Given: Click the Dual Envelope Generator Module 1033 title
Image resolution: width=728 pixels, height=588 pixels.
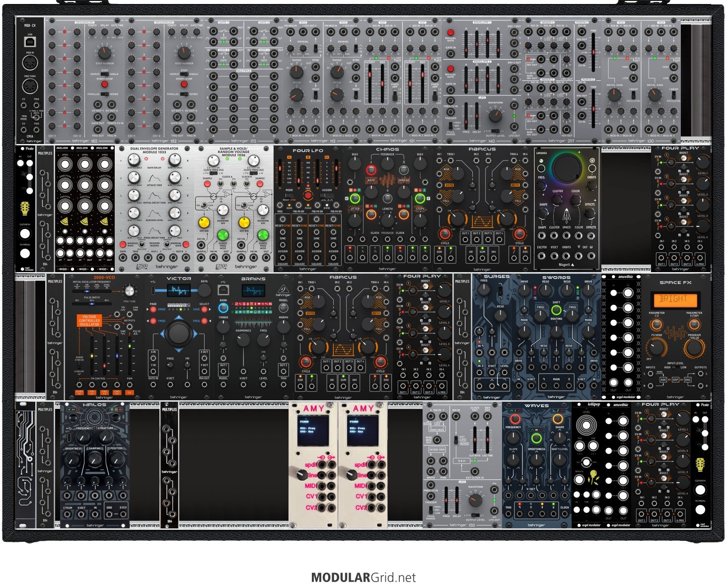Looking at the screenshot, I should 154,150.
